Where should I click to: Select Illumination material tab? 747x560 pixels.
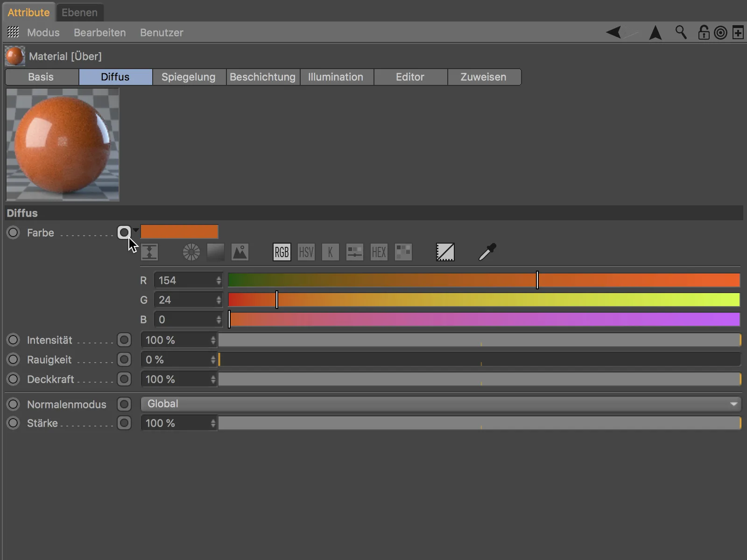point(337,77)
